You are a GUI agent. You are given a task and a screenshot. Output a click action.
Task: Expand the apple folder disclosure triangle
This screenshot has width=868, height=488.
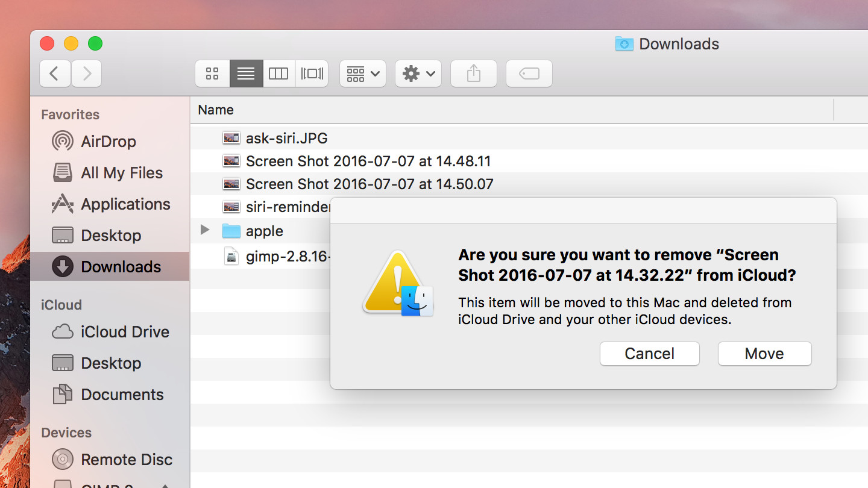pyautogui.click(x=205, y=230)
